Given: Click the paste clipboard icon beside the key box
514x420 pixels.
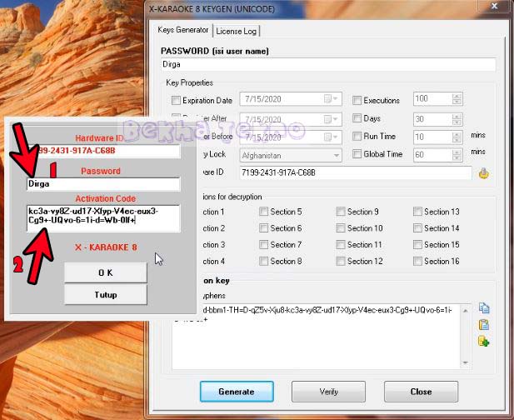Looking at the screenshot, I should pyautogui.click(x=484, y=325).
